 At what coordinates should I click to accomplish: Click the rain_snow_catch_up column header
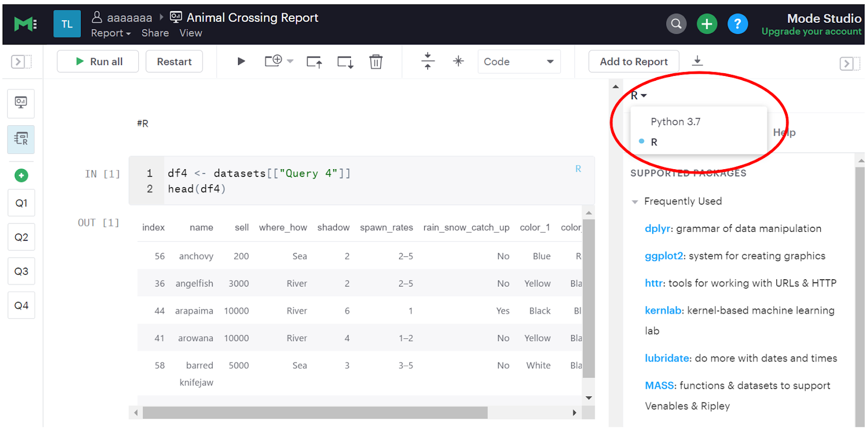pos(466,227)
